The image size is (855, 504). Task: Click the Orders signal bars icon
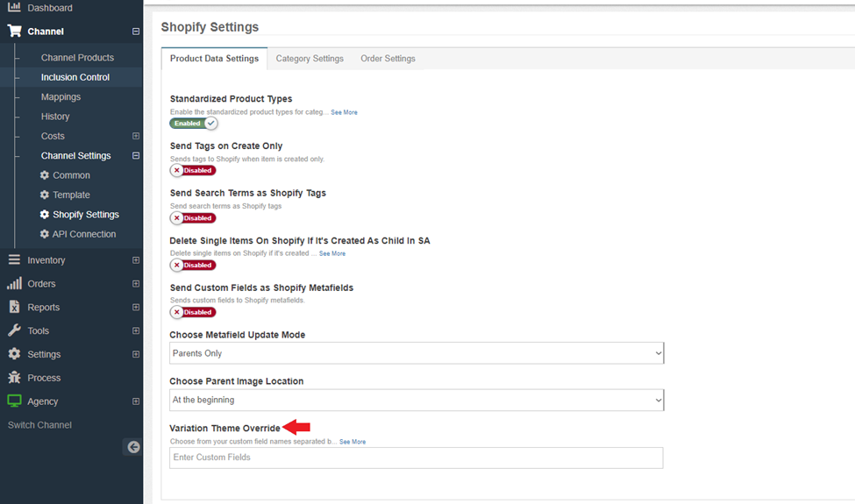14,283
